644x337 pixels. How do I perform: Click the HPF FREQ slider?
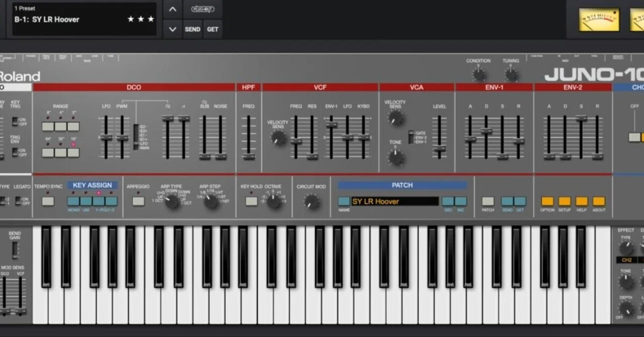pos(248,137)
